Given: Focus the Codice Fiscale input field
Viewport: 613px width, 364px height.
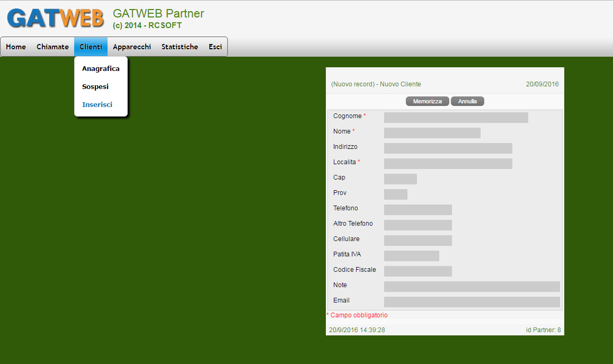Looking at the screenshot, I should pyautogui.click(x=418, y=271).
